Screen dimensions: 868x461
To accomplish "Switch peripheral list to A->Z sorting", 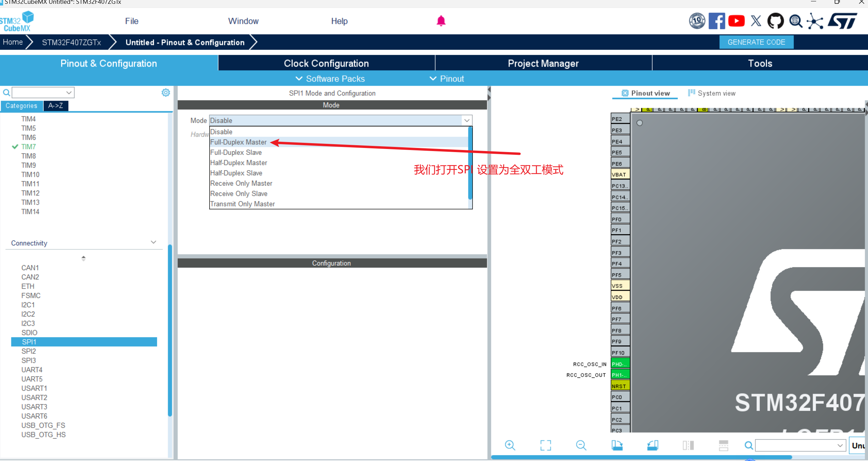I will pos(56,106).
